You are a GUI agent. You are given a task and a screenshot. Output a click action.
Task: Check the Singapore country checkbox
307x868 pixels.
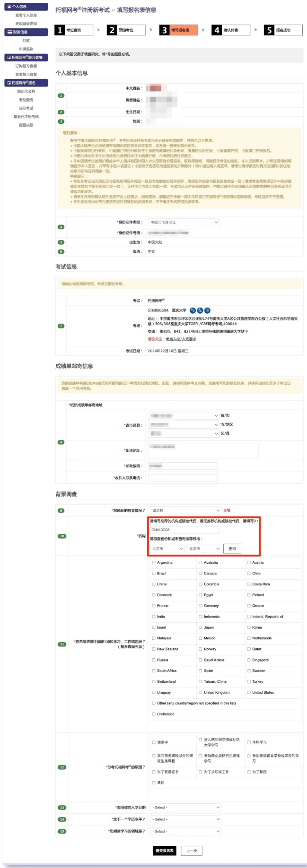(x=249, y=660)
